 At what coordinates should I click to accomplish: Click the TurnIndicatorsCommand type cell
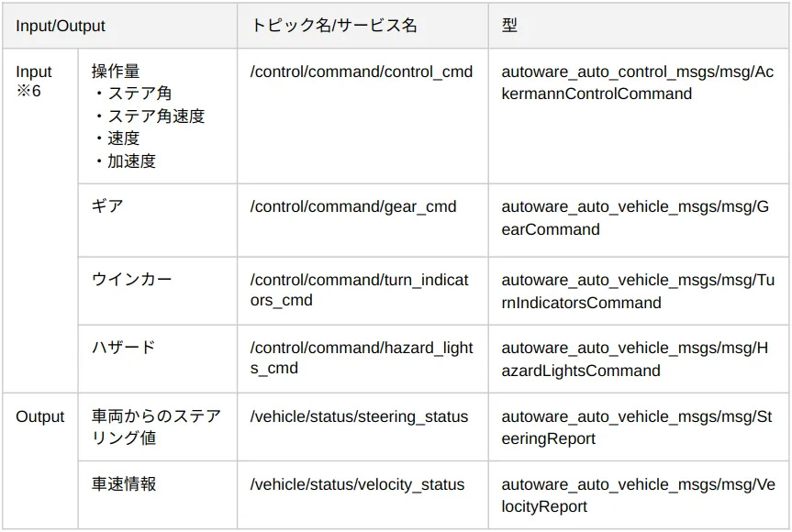click(x=639, y=292)
